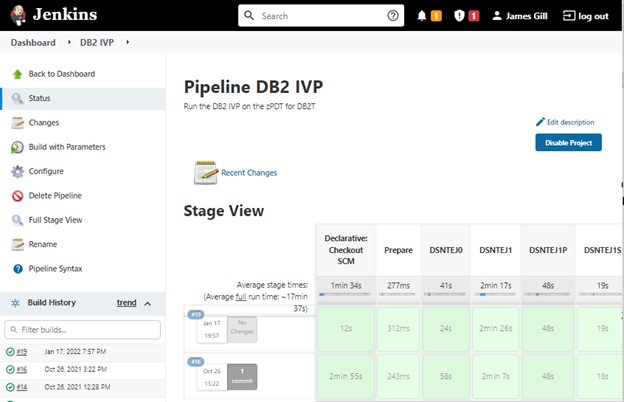Open build #19 link in Build History
Viewport: 624px width, 402px height.
coord(22,352)
